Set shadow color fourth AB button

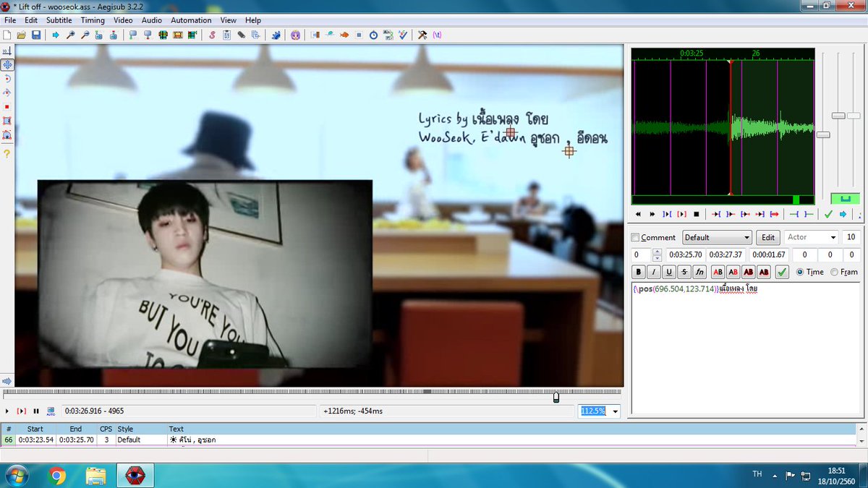coord(763,273)
